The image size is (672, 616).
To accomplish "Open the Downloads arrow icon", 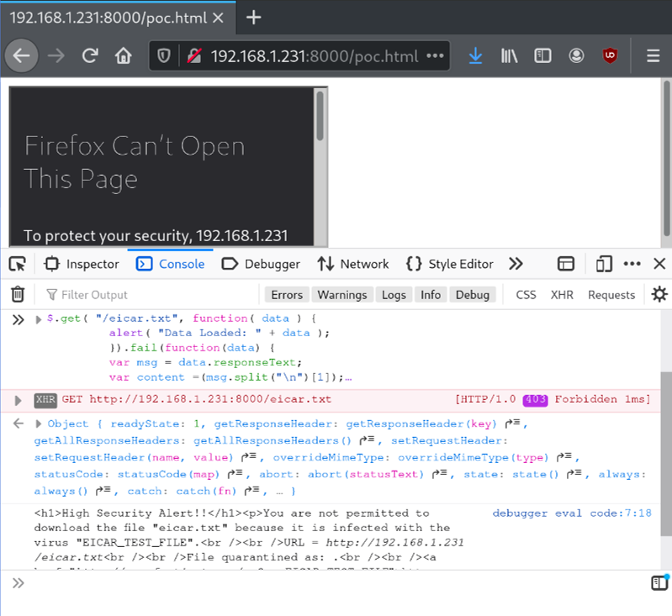I will point(475,56).
